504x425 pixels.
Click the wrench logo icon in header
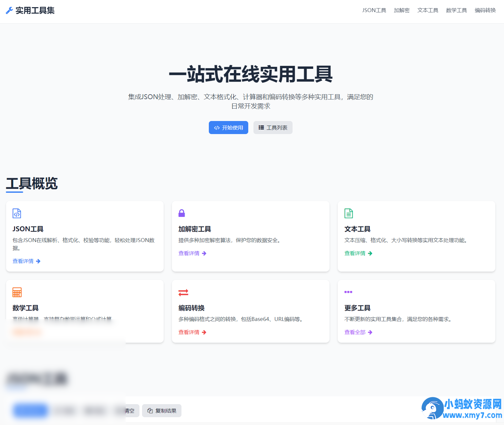[x=9, y=10]
